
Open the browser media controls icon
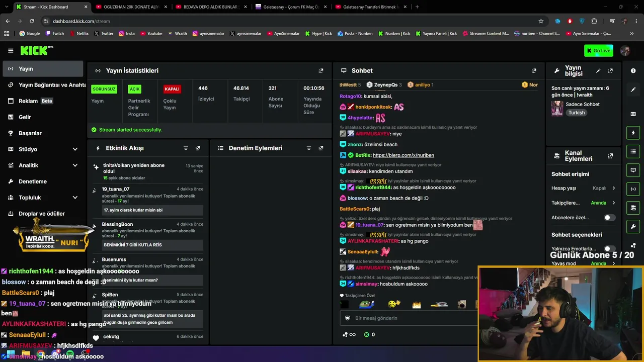tap(612, 21)
